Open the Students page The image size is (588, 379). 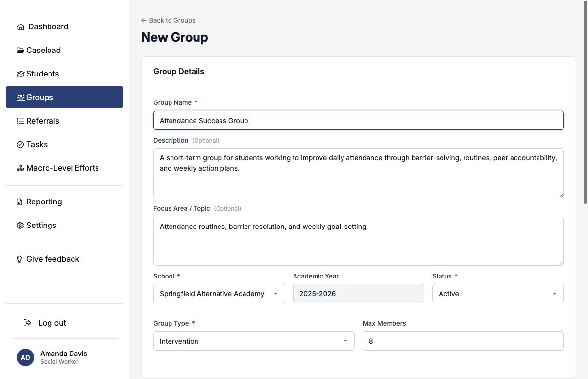pos(65,74)
